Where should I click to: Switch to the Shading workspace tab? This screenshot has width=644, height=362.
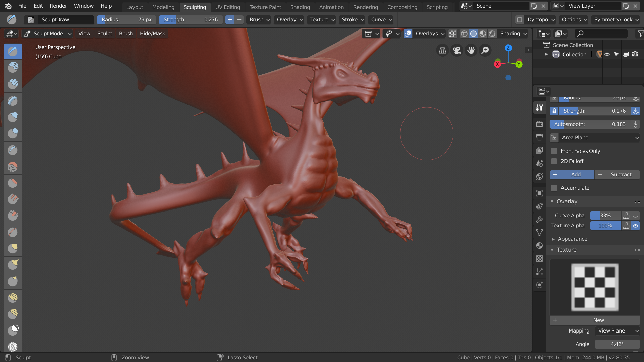pyautogui.click(x=300, y=7)
